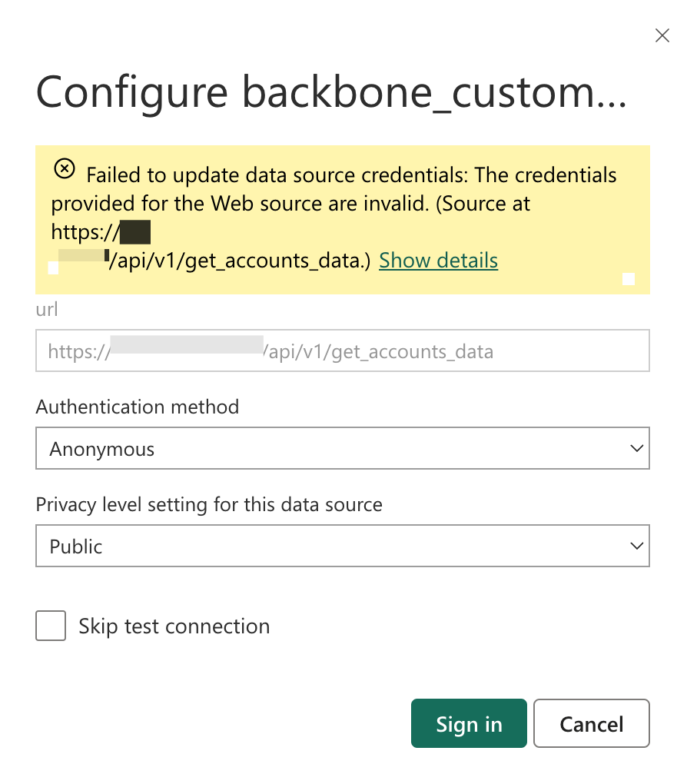Viewport: 687px width, 784px height.
Task: Close the Configure dialog with the X
Action: pyautogui.click(x=662, y=35)
